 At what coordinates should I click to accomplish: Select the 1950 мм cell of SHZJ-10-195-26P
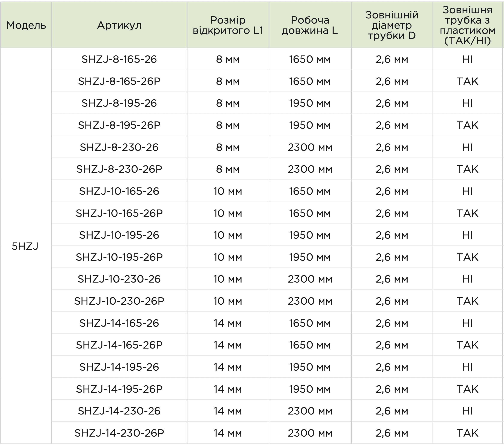[310, 257]
